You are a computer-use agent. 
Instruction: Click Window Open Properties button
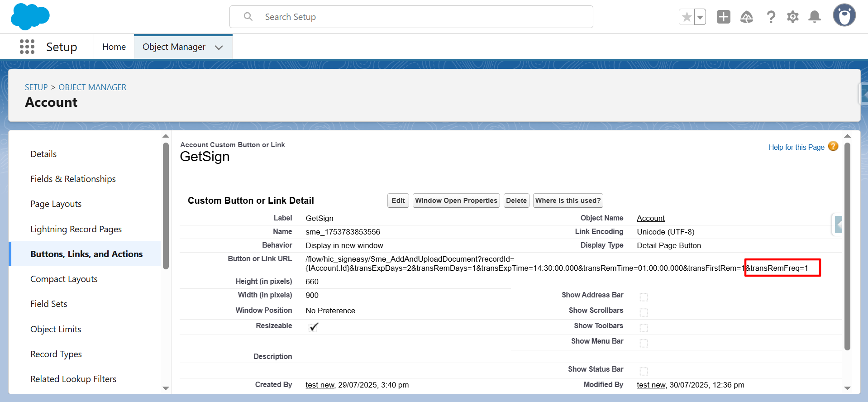pyautogui.click(x=456, y=201)
